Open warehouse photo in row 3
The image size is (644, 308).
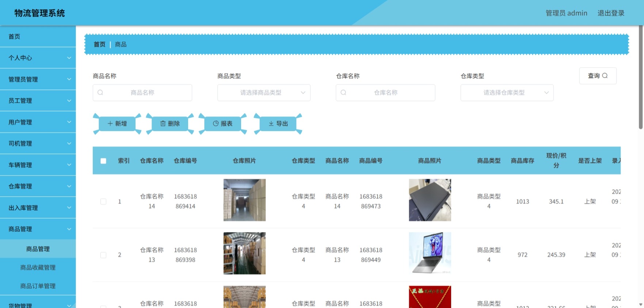click(x=244, y=297)
